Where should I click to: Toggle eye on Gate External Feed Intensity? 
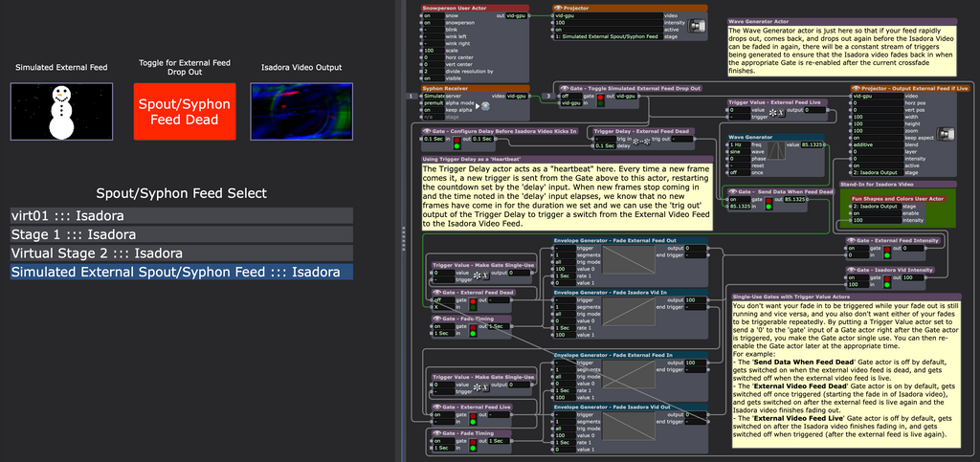[x=851, y=240]
